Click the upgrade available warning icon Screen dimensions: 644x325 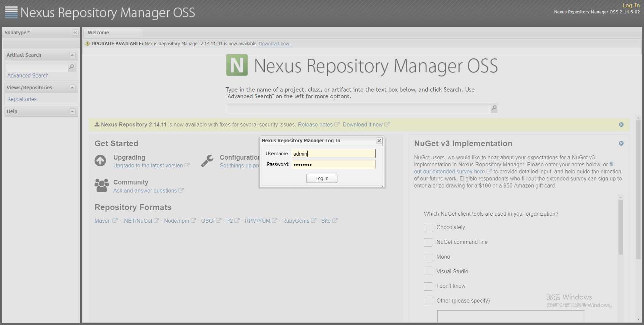click(x=87, y=44)
